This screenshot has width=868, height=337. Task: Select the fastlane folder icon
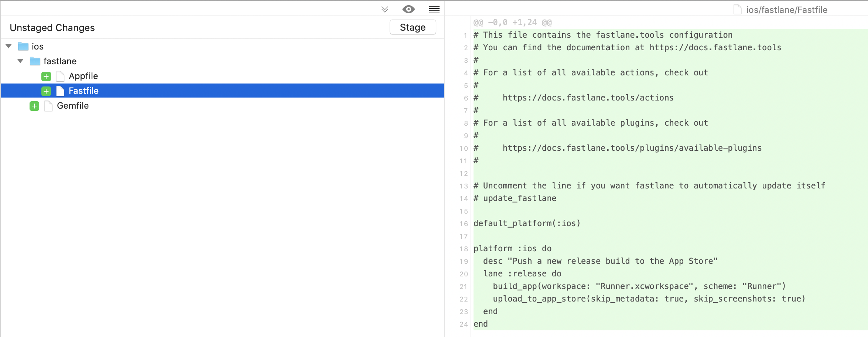pyautogui.click(x=35, y=61)
